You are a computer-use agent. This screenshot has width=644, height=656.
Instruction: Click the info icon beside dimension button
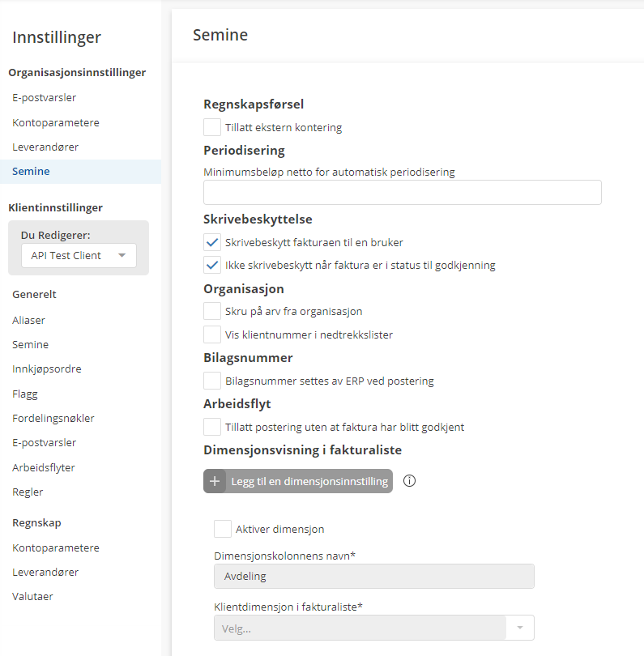[409, 481]
